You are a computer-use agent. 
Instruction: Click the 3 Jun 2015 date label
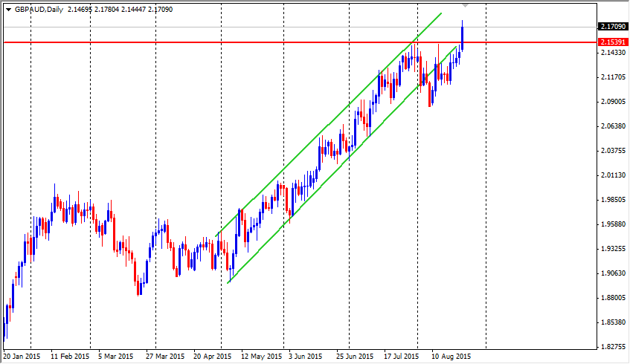pos(306,357)
